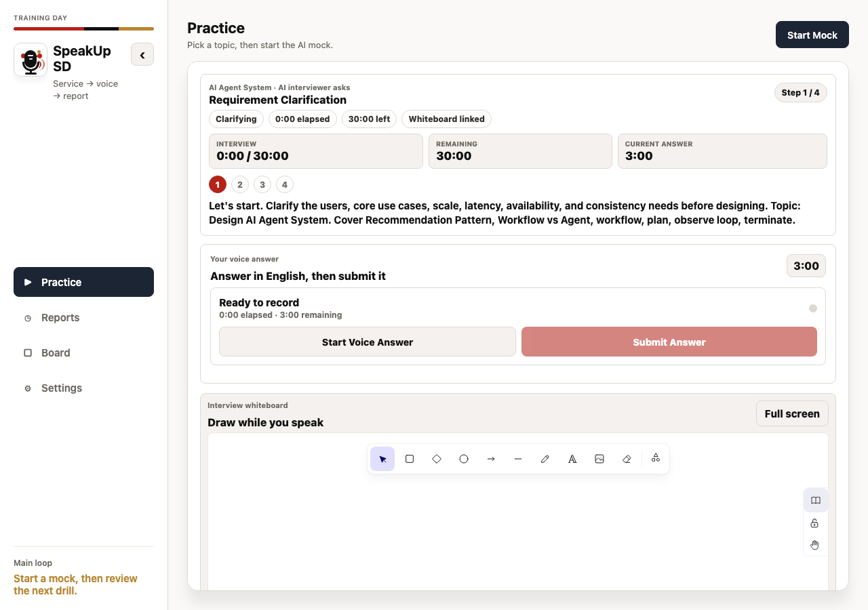868x610 pixels.
Task: Click the Clarifying status chip
Action: pos(236,119)
